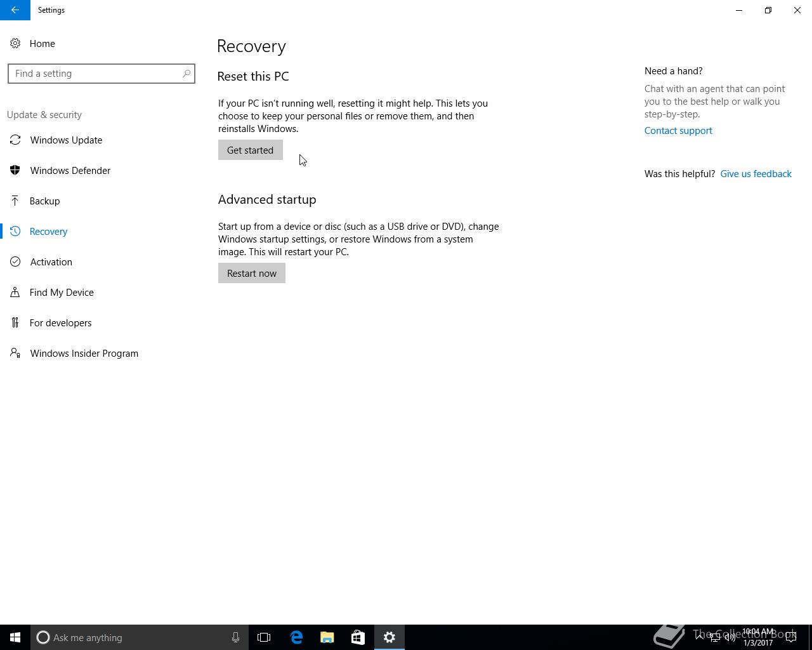Click the Ask me anything search box
812x650 pixels.
point(138,637)
